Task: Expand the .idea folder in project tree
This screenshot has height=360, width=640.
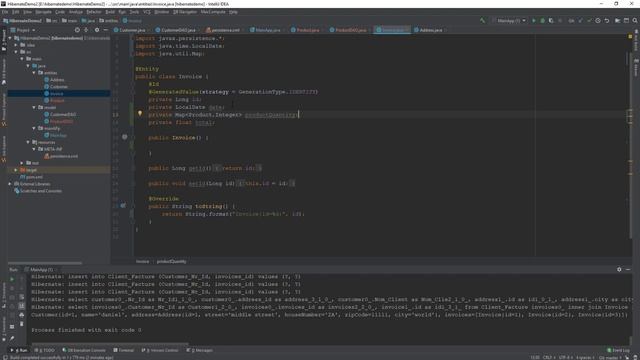Action: click(16, 45)
